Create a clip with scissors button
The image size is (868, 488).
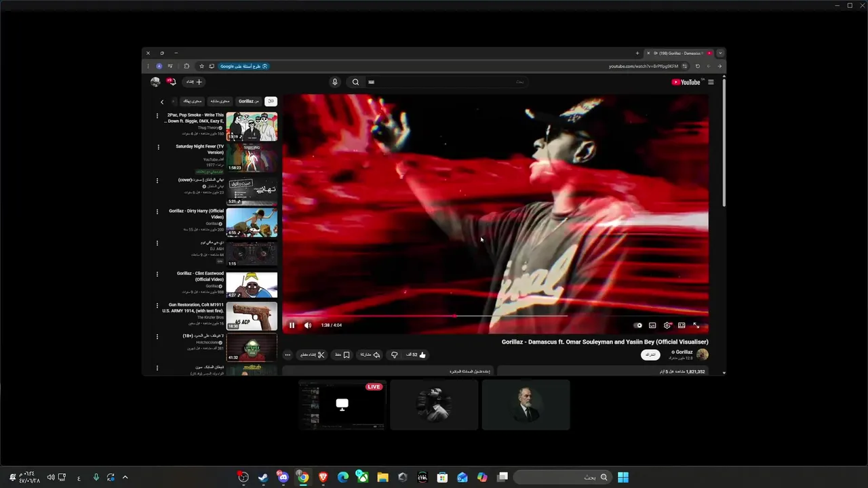point(313,354)
